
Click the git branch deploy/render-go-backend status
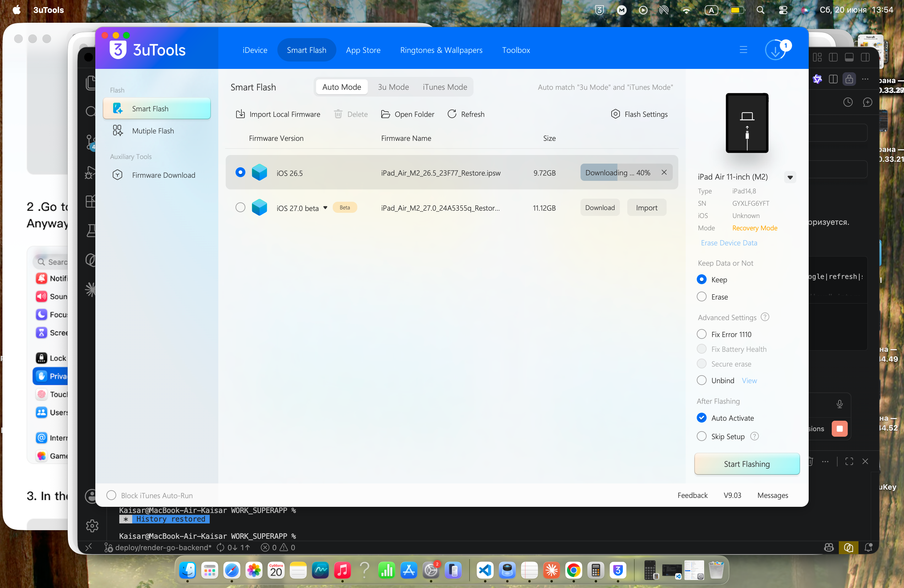[x=158, y=547]
